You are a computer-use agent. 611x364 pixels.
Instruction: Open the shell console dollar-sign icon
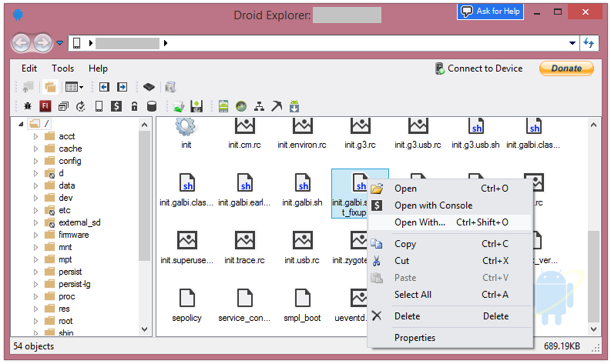pyautogui.click(x=116, y=106)
